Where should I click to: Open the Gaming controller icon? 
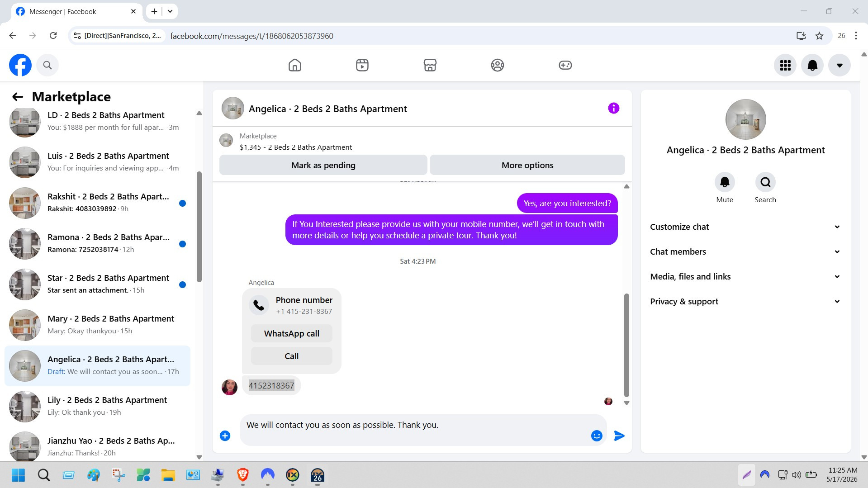(x=565, y=65)
